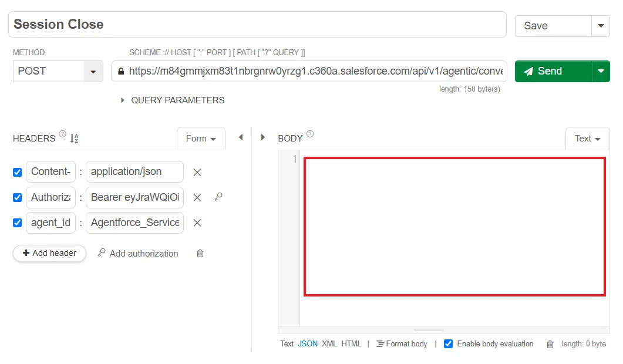Remove the agent_id header row
This screenshot has width=623, height=364.
coord(197,223)
